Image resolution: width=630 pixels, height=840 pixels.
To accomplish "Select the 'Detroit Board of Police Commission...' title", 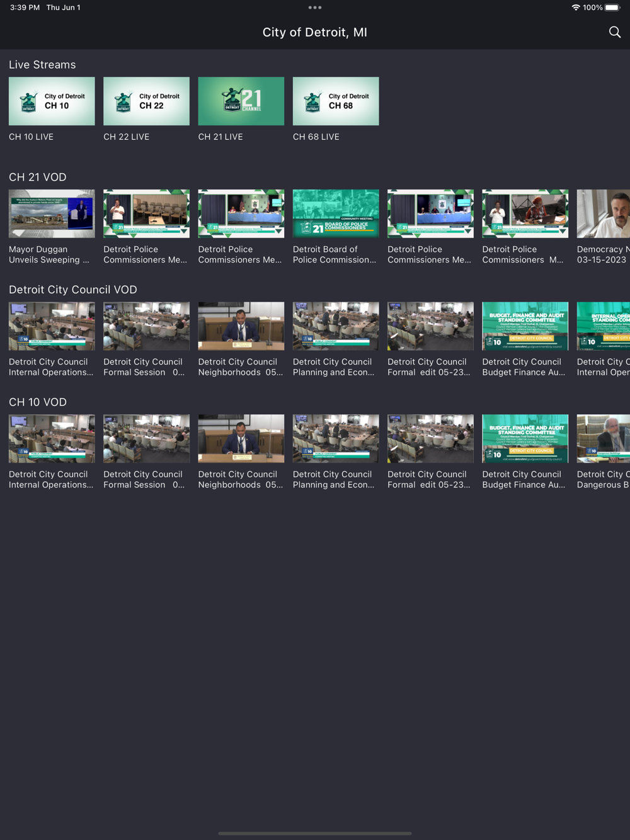I will pos(335,254).
